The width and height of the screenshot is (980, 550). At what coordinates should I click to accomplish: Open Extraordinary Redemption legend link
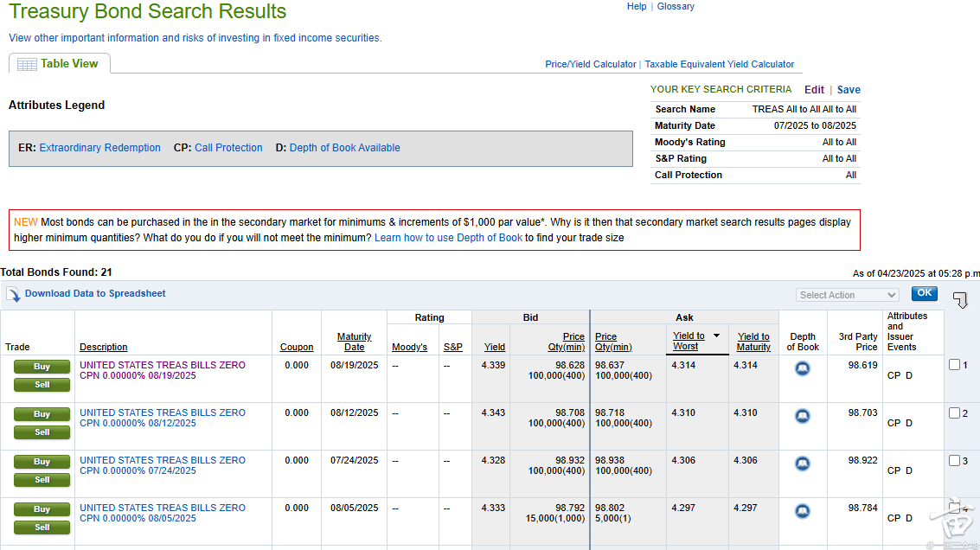point(100,148)
